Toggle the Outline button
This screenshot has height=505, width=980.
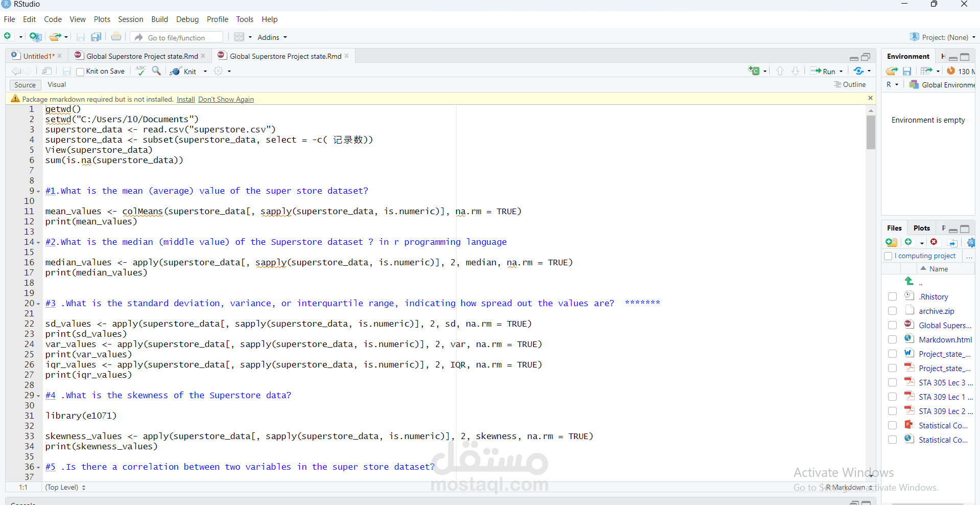pyautogui.click(x=850, y=85)
